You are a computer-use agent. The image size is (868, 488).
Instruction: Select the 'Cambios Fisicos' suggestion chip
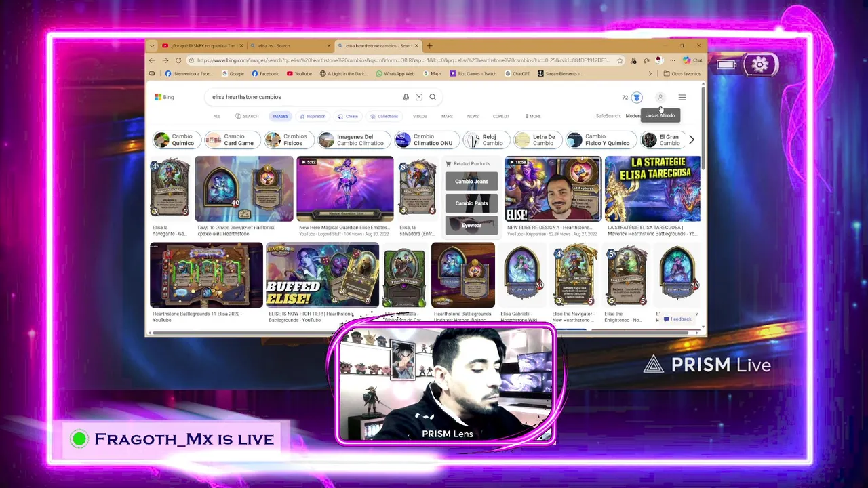(x=289, y=140)
